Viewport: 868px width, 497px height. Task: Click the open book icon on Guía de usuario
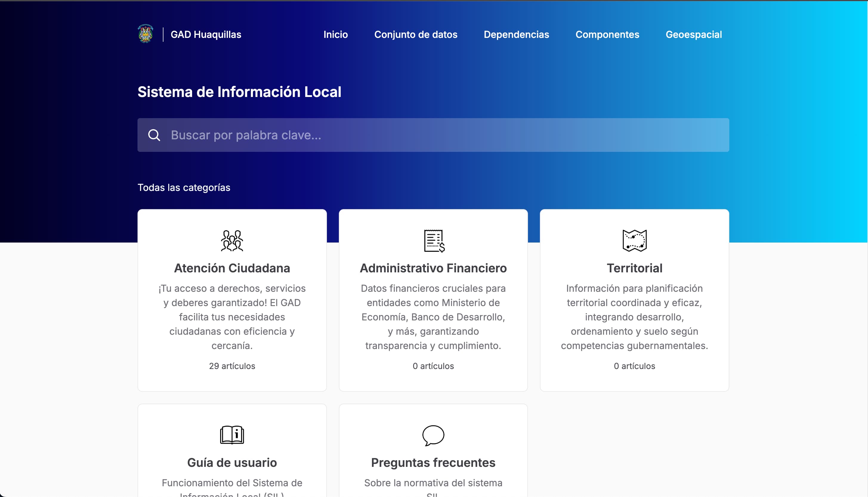[232, 435]
